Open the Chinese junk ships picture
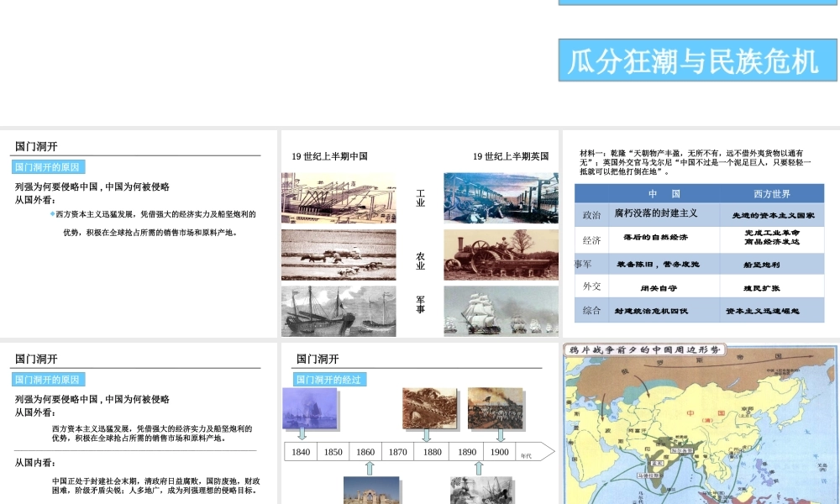Image resolution: width=840 pixels, height=504 pixels. point(339,311)
